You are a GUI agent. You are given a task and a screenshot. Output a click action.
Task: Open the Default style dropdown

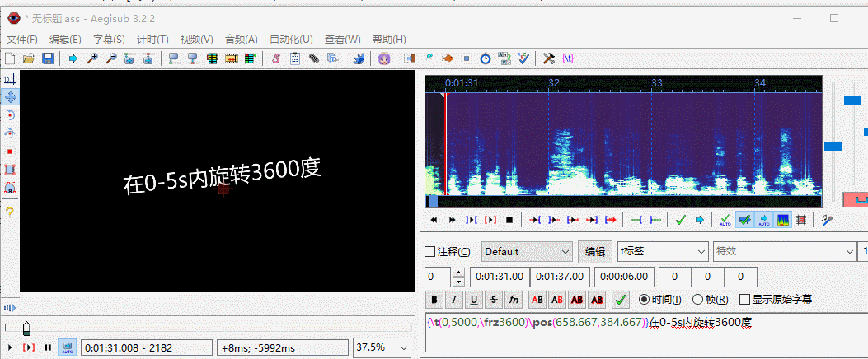528,252
